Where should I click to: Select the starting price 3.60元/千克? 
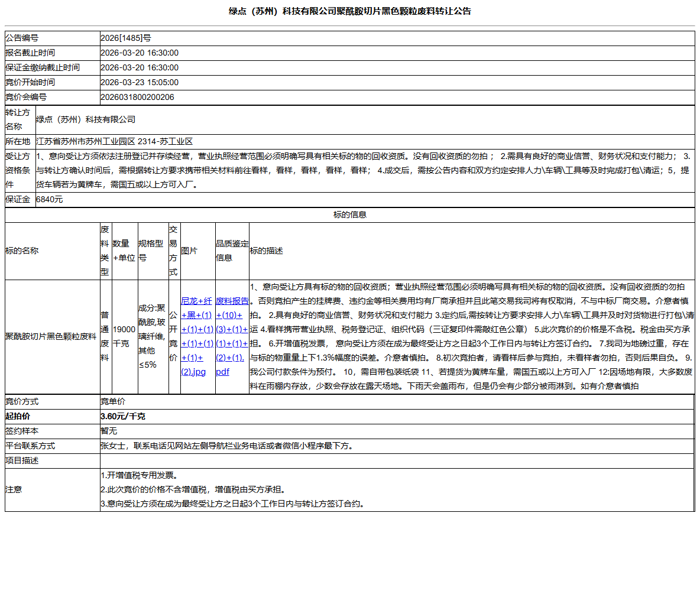click(x=121, y=416)
